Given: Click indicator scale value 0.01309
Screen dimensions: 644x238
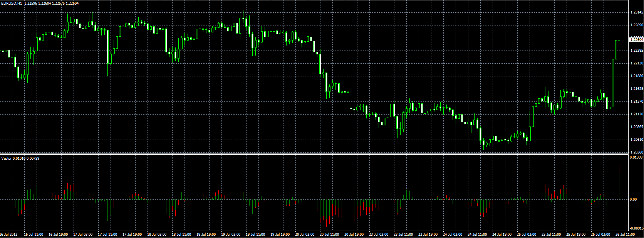Looking at the screenshot, I should 636,157.
